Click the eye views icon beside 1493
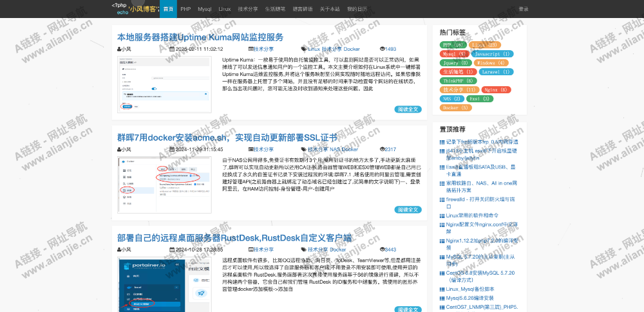This screenshot has width=644, height=312. tap(383, 50)
